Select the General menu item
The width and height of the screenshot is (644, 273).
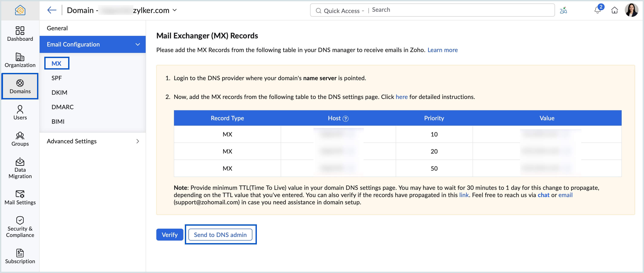click(92, 28)
